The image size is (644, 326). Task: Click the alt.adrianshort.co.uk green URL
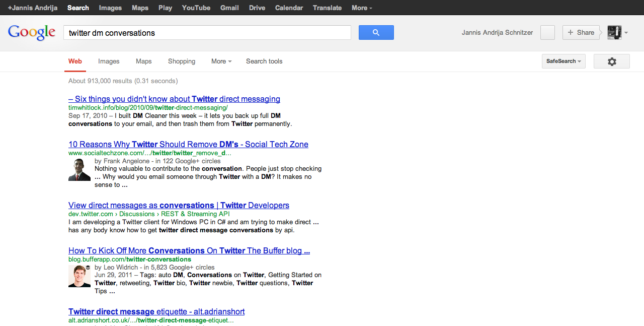coord(151,320)
